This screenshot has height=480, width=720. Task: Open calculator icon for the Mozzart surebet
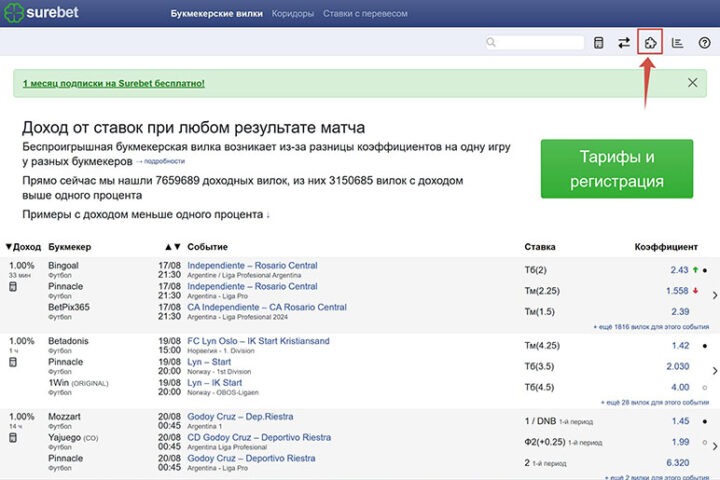(x=13, y=437)
